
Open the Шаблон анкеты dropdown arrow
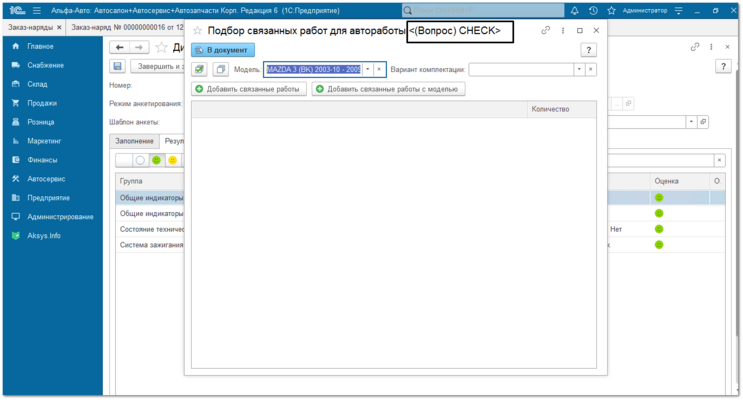(x=690, y=121)
